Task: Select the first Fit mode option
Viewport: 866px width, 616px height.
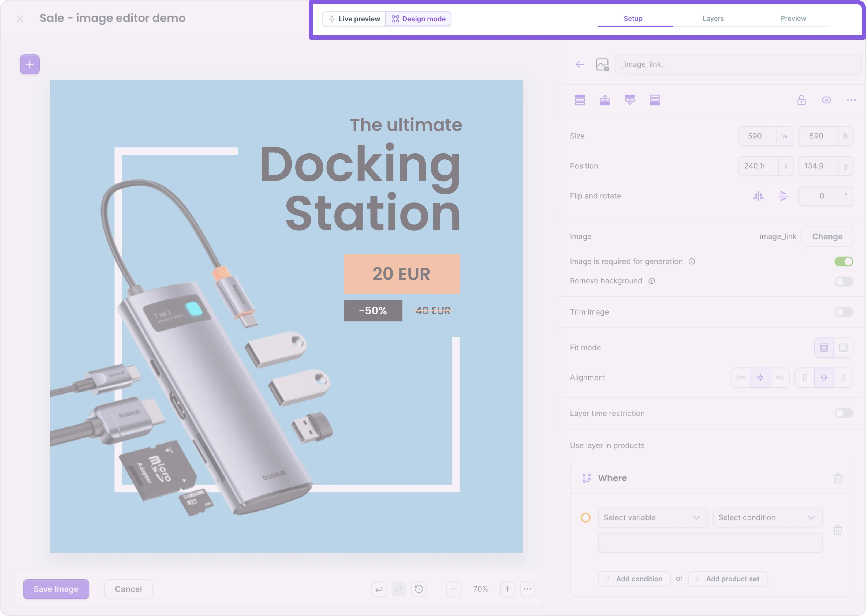Action: [x=824, y=347]
